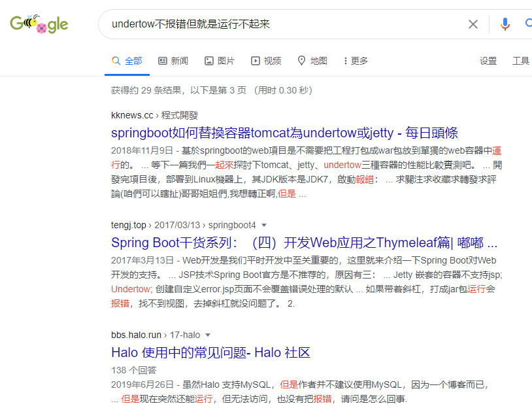Click the Google bee doodle logo
This screenshot has width=532, height=408.
click(39, 24)
